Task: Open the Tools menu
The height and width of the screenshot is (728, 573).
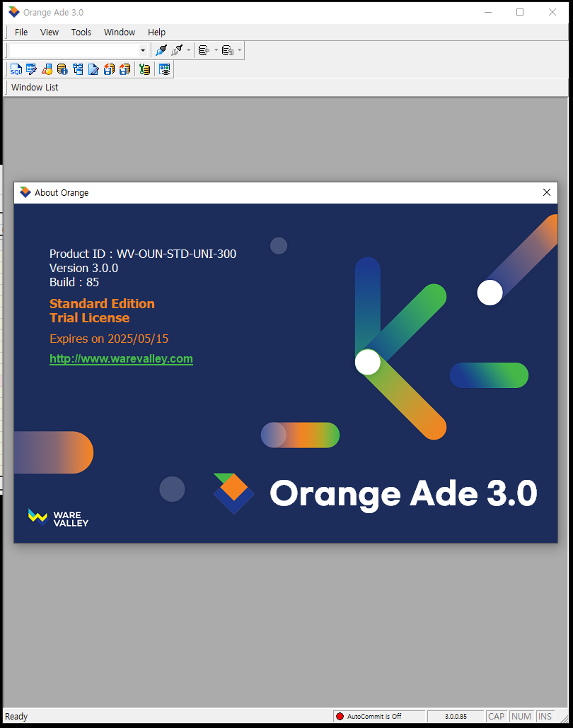Action: [x=81, y=32]
